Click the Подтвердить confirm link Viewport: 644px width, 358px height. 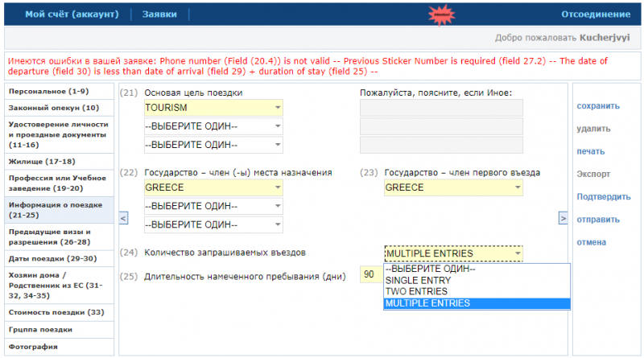(603, 196)
